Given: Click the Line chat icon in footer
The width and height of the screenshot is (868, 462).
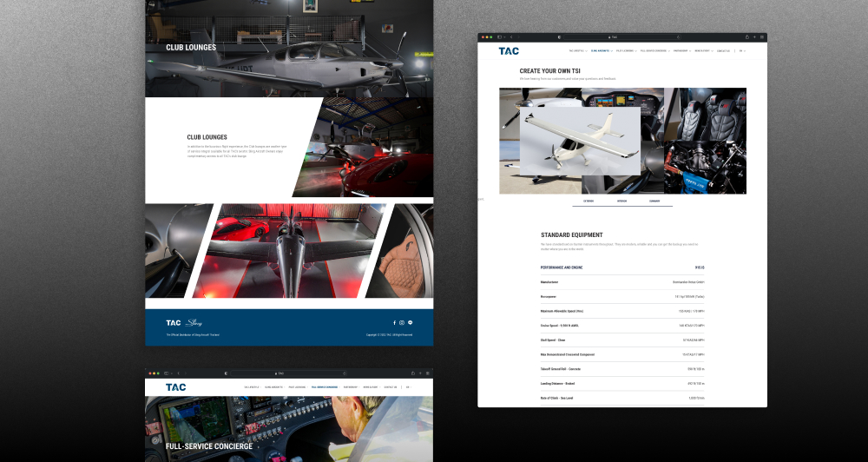Looking at the screenshot, I should pyautogui.click(x=411, y=322).
